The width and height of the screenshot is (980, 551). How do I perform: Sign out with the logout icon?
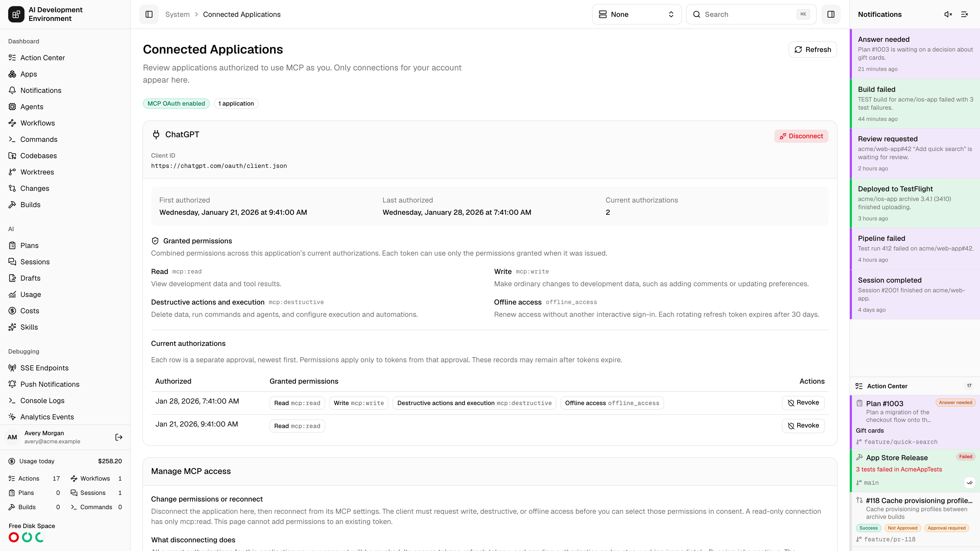coord(119,437)
